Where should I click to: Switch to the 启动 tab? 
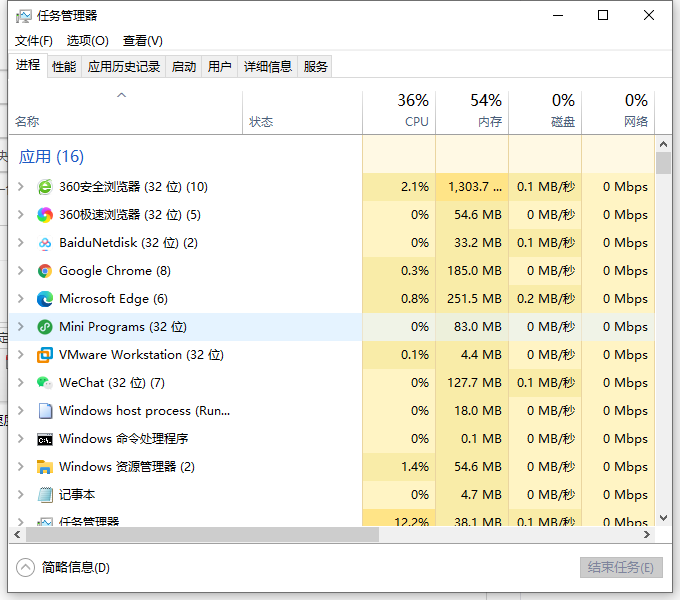pos(184,67)
